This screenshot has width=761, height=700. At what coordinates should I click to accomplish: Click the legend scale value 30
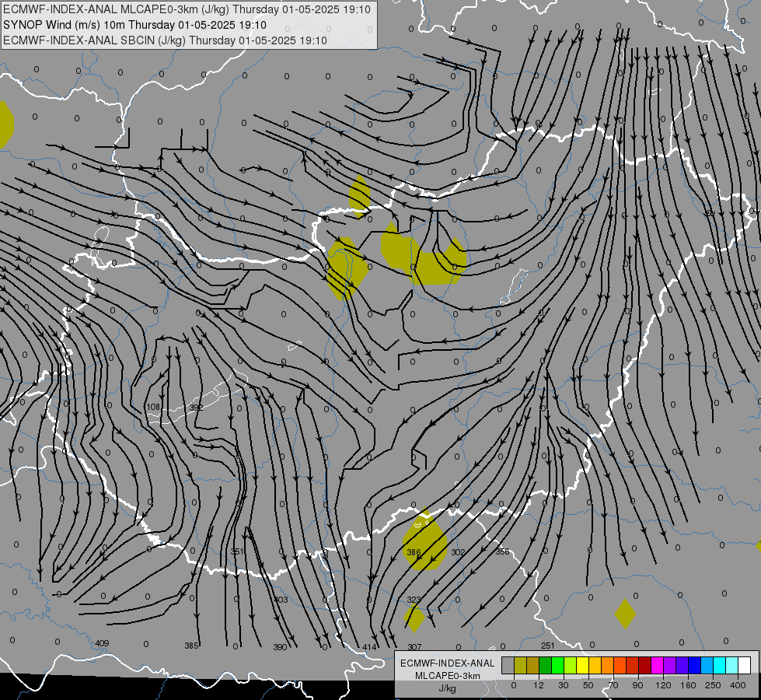[563, 685]
